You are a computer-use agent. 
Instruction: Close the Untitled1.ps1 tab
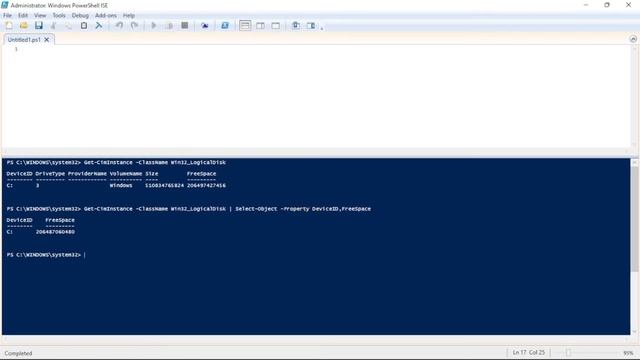click(x=47, y=40)
